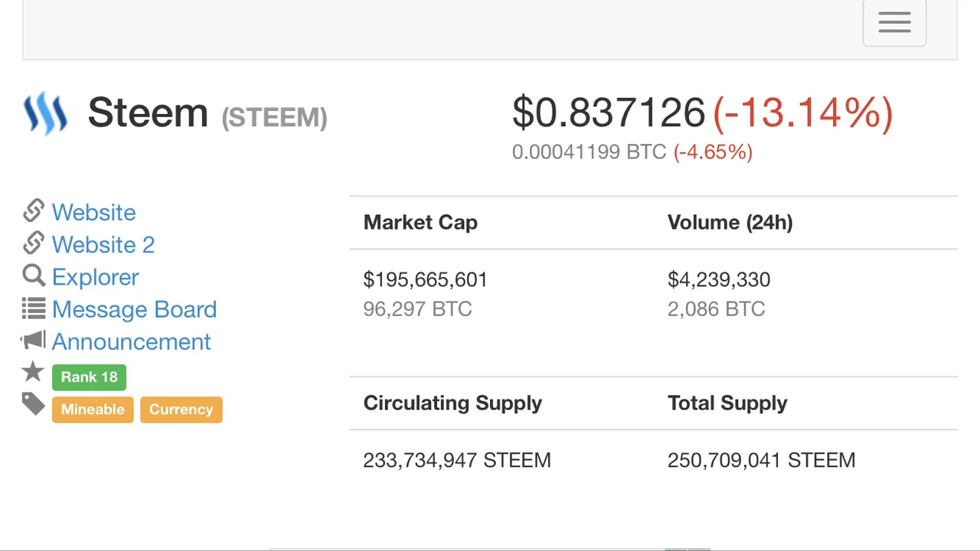The image size is (980, 551).
Task: Click the magnifier icon beside Explorer
Action: pos(34,275)
